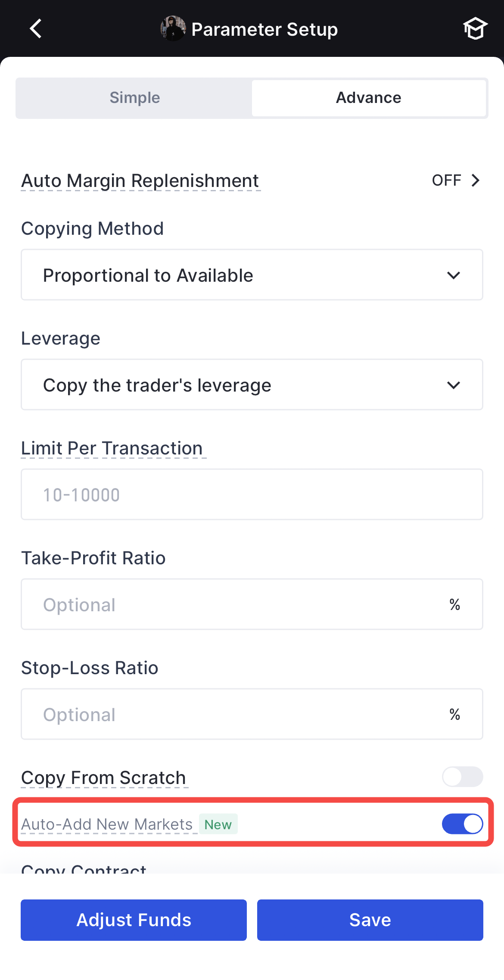Expand the Copying Method dropdown
The height and width of the screenshot is (980, 504).
[x=252, y=275]
